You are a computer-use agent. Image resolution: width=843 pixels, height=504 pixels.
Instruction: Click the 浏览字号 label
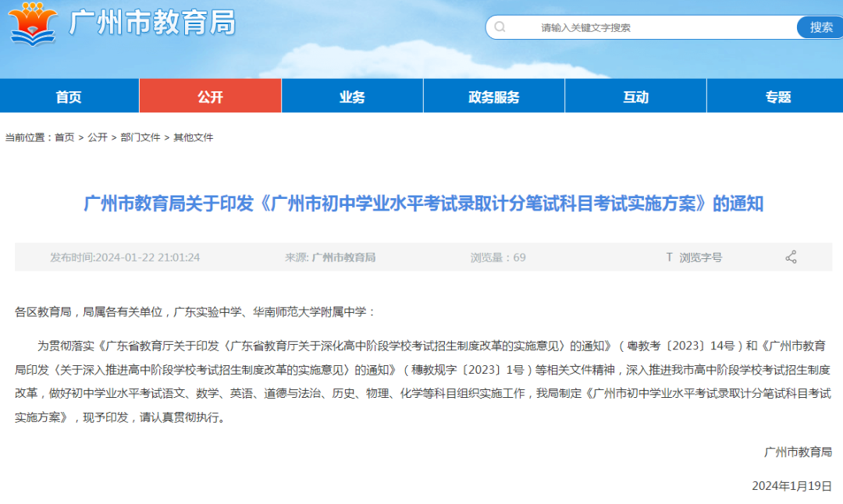[x=700, y=257]
